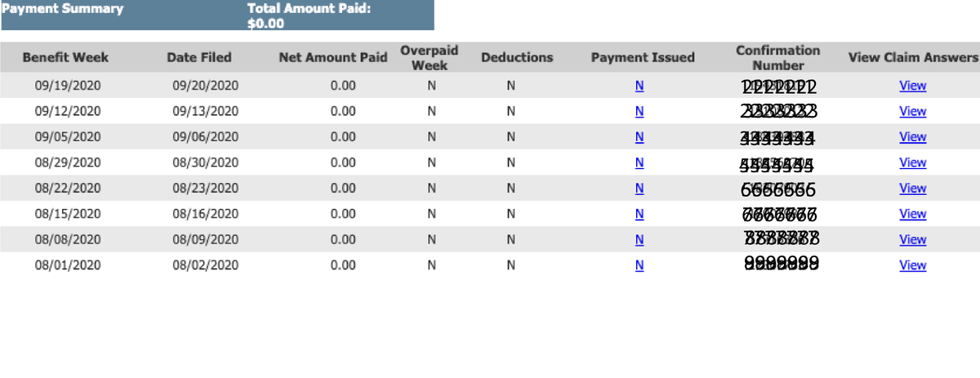Select date filed cell 08/09/2020
980x378 pixels.
tap(206, 240)
